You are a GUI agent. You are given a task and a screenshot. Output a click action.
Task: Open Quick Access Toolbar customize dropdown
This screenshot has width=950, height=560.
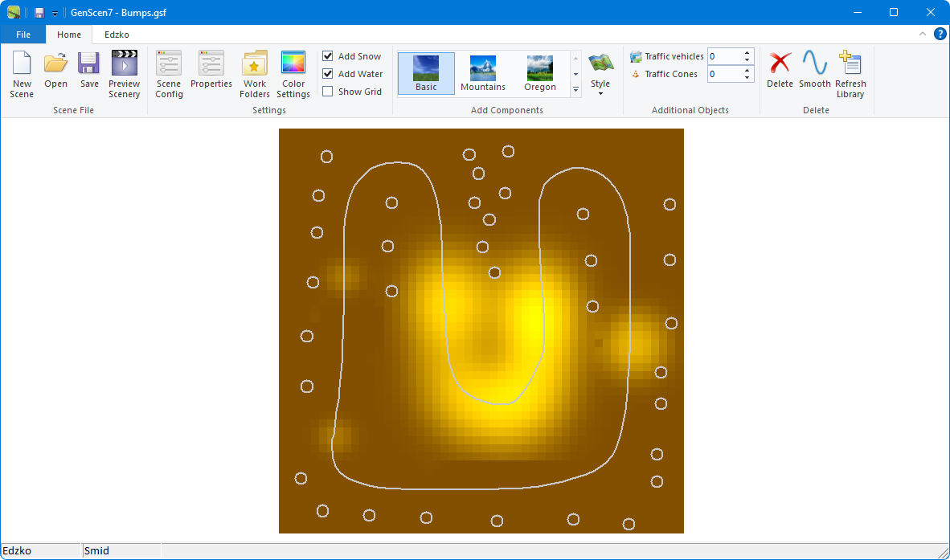click(x=55, y=13)
